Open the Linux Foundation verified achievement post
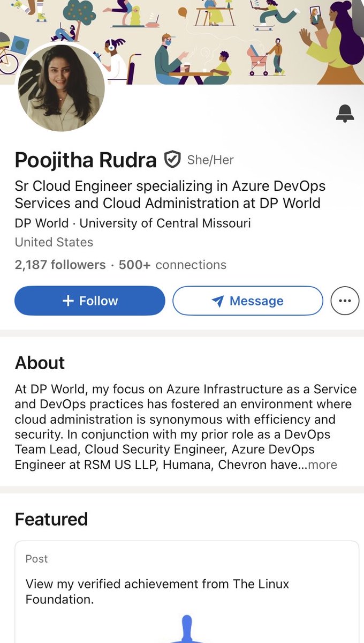The height and width of the screenshot is (643, 364). [187, 592]
